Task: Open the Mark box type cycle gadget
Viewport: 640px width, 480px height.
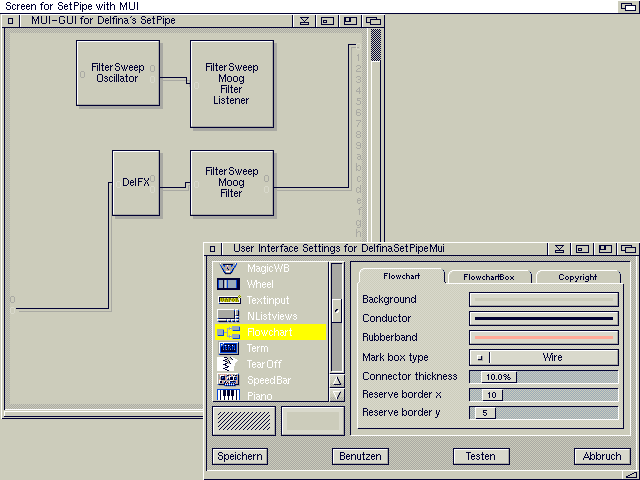Action: coord(543,357)
